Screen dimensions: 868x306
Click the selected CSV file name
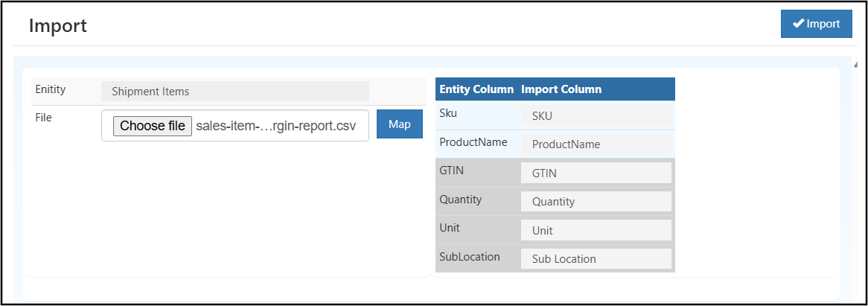[x=276, y=126]
